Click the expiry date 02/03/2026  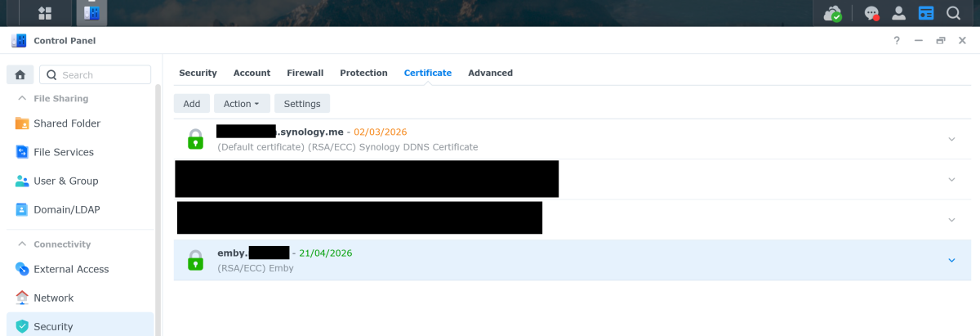(x=380, y=132)
